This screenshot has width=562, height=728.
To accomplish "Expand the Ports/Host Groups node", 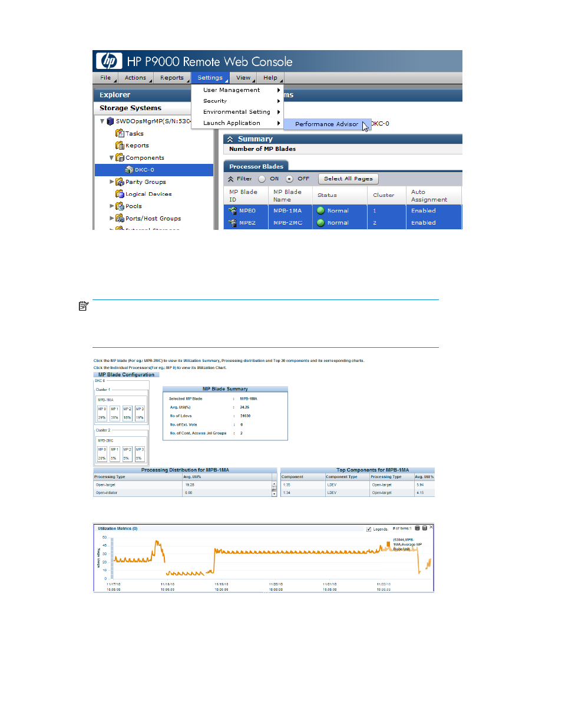I will click(112, 219).
